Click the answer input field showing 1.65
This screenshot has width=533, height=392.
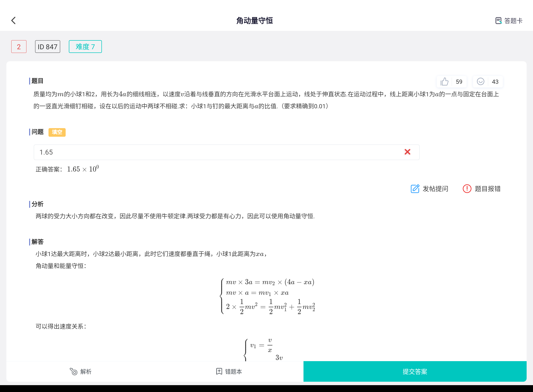tap(227, 152)
